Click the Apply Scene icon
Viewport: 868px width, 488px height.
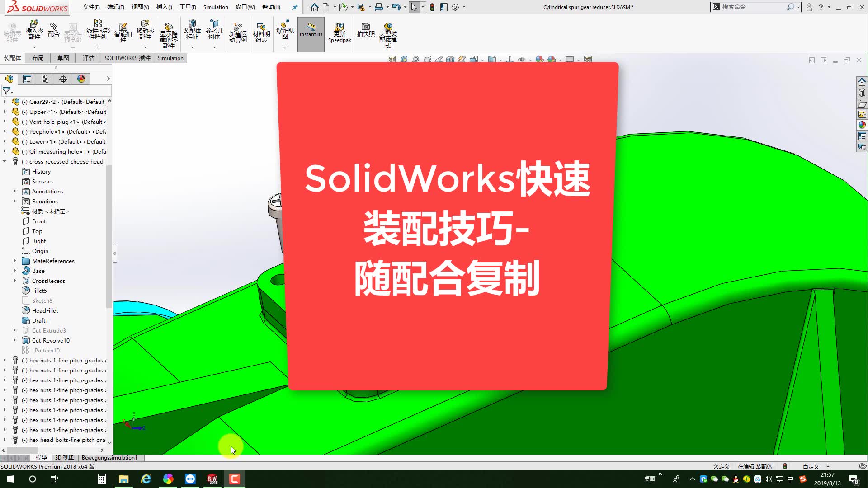pyautogui.click(x=551, y=60)
